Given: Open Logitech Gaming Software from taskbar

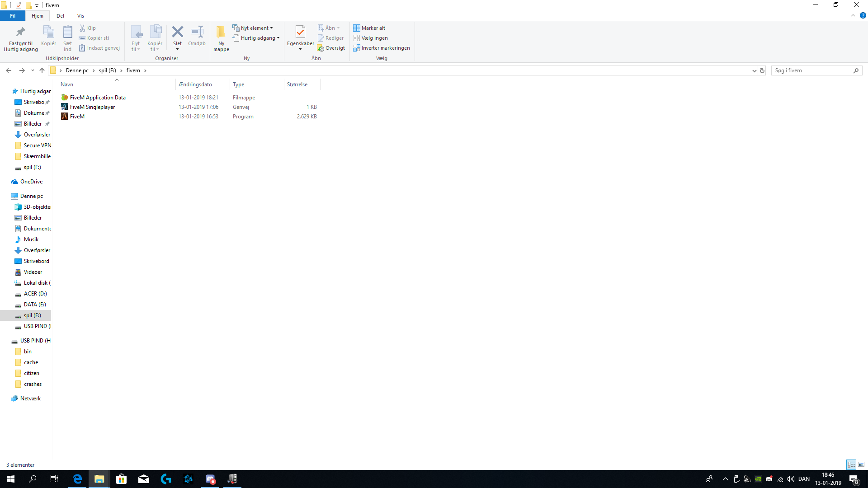Looking at the screenshot, I should click(x=166, y=479).
